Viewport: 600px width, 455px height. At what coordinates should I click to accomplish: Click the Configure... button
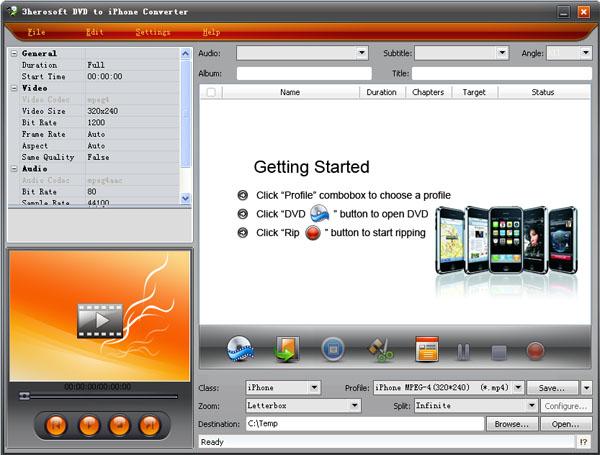point(566,406)
